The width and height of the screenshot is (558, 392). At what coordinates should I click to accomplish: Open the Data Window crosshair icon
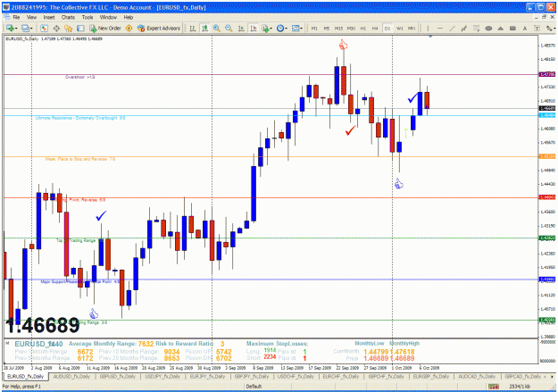pyautogui.click(x=56, y=28)
